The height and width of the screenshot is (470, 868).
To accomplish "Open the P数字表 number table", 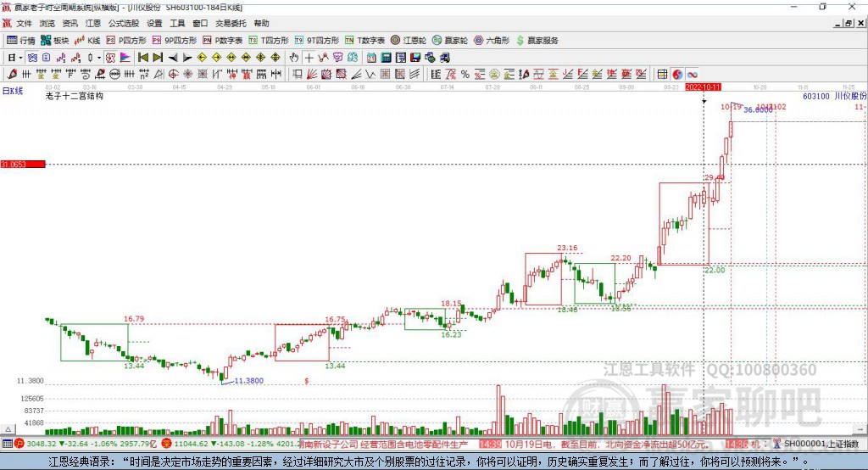I will [223, 41].
